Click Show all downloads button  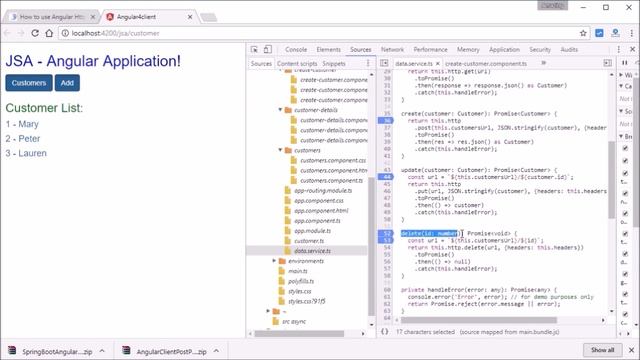(602, 350)
